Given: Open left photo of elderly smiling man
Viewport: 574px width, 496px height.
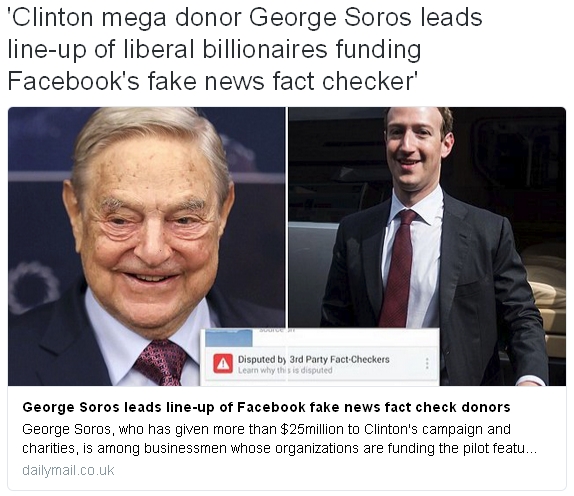Looking at the screenshot, I should (146, 246).
